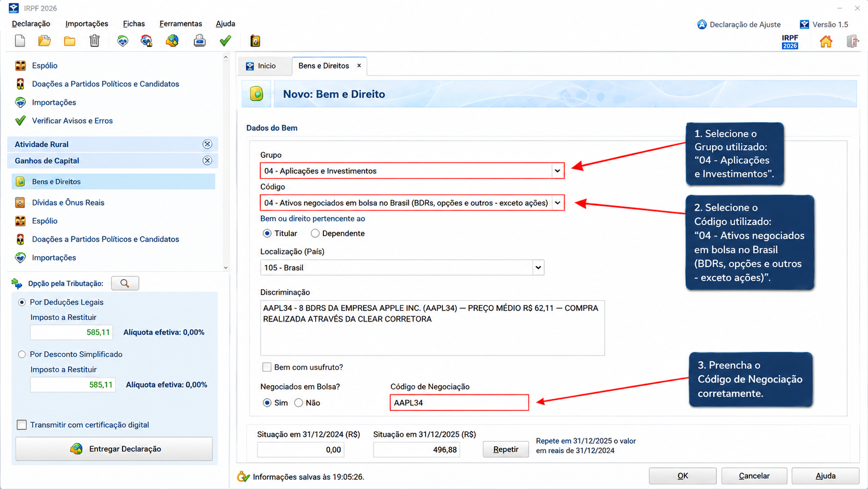This screenshot has width=868, height=489.
Task: Click the Entregar Declaração button
Action: pos(114,449)
